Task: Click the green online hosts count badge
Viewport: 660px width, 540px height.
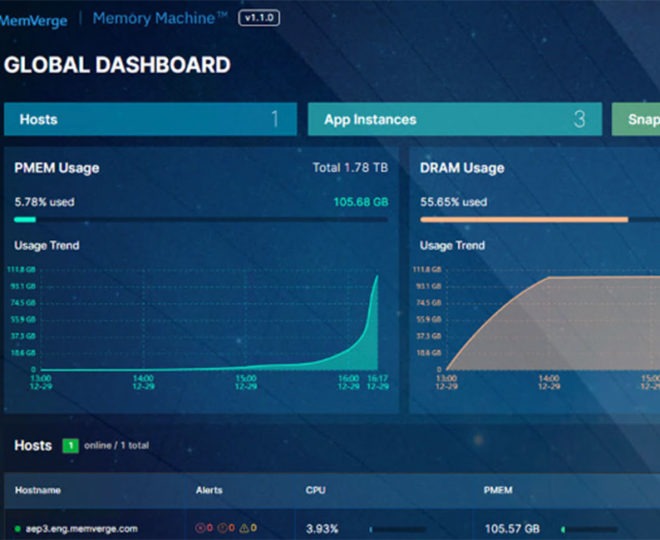Action: [x=71, y=445]
